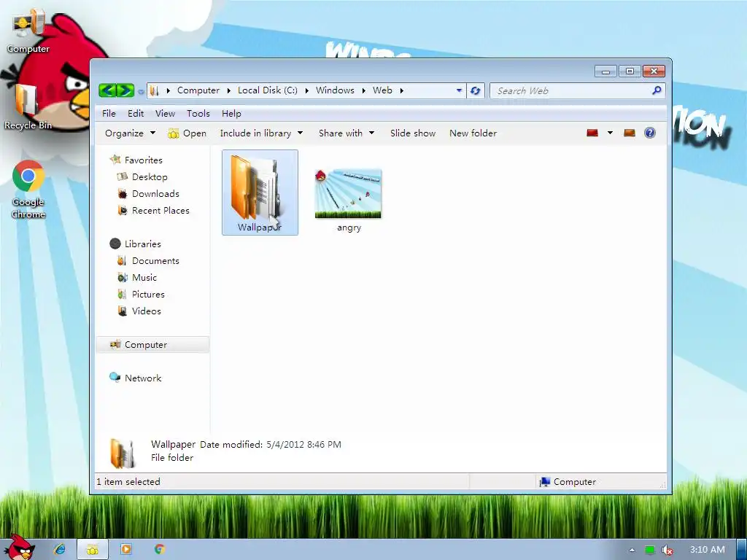
Task: Show hidden tray icons arrow
Action: [632, 550]
